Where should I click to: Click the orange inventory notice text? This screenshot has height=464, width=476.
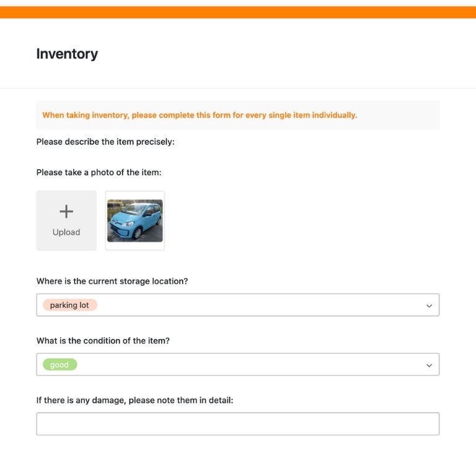pyautogui.click(x=200, y=115)
